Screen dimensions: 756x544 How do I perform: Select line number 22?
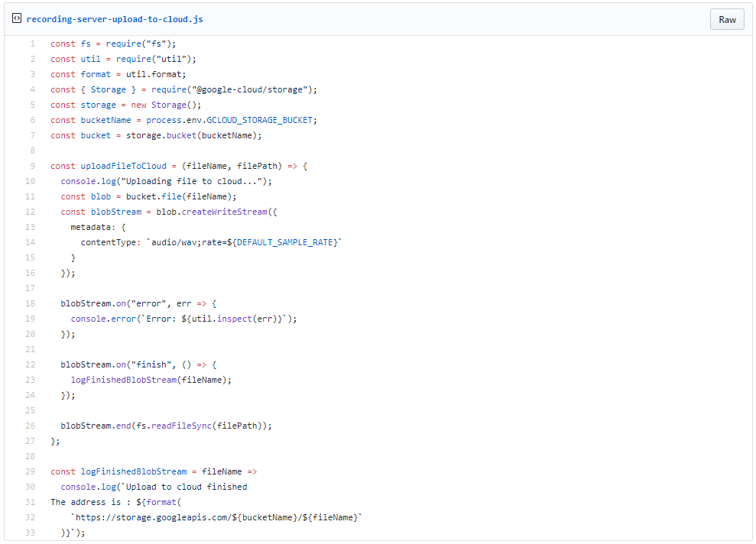[x=31, y=364]
